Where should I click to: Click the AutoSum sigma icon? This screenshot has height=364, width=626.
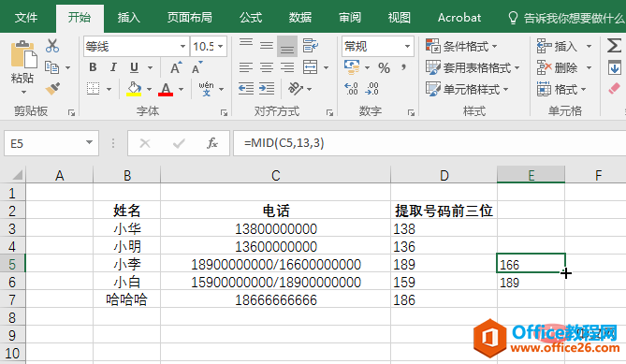(x=614, y=46)
